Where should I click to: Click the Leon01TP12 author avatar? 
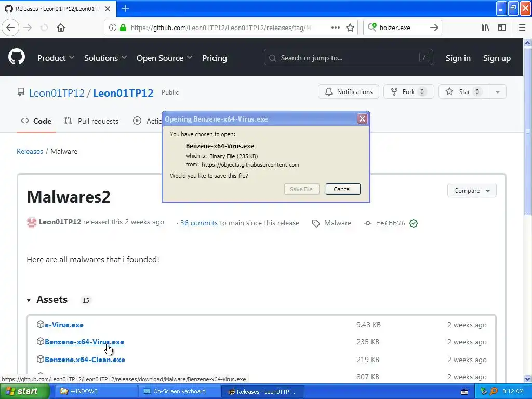32,222
